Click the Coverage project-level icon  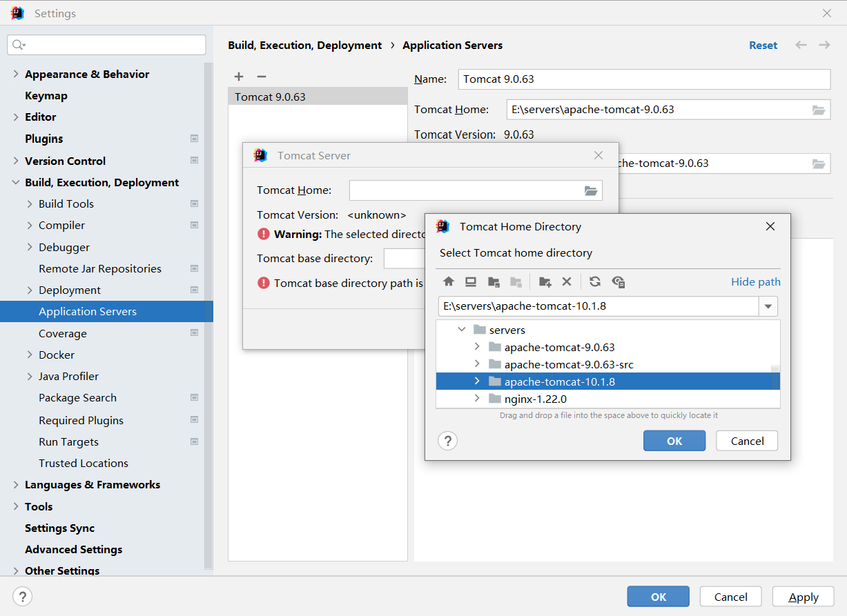pos(194,333)
